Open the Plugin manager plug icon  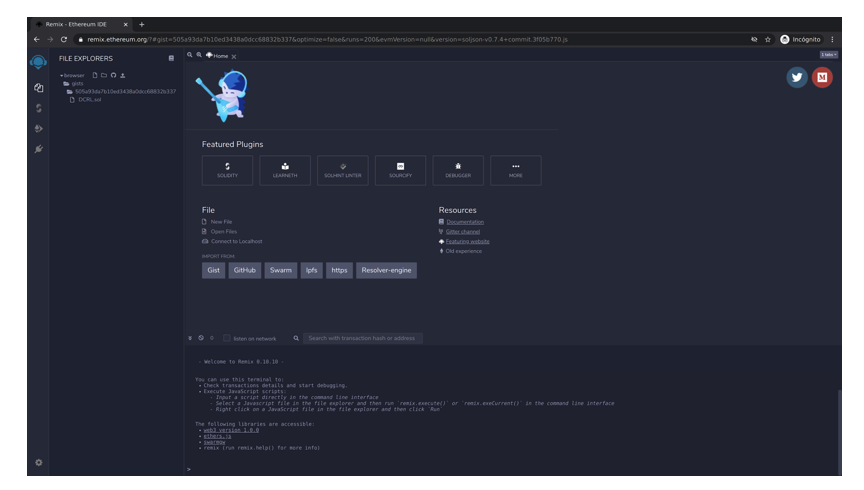coord(39,149)
